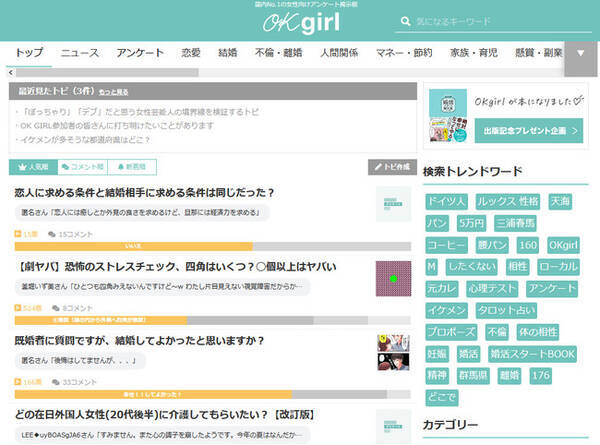Open the ニュース navigation tab
Image resolution: width=600 pixels, height=445 pixels.
coord(80,52)
